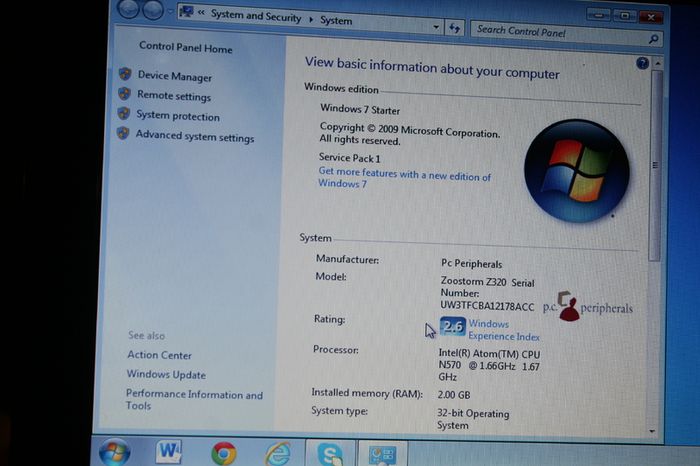Click the 32-bit Operating System value
Image resolution: width=700 pixels, height=466 pixels.
[x=473, y=419]
